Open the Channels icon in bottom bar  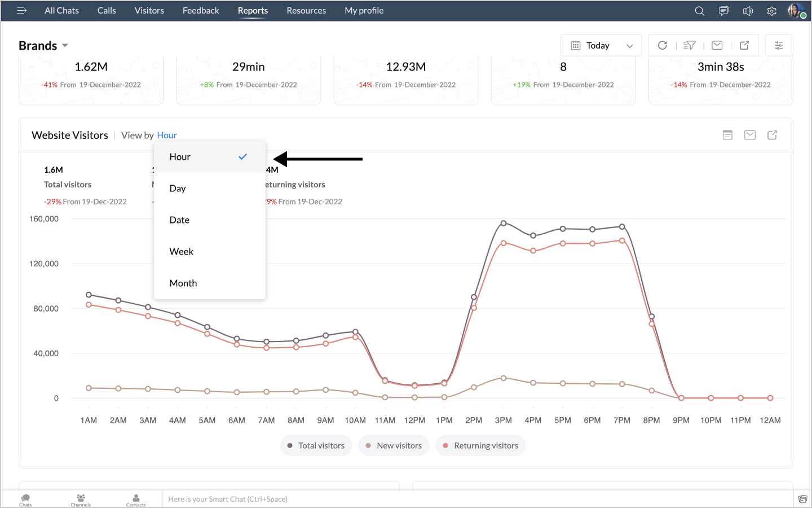81,500
